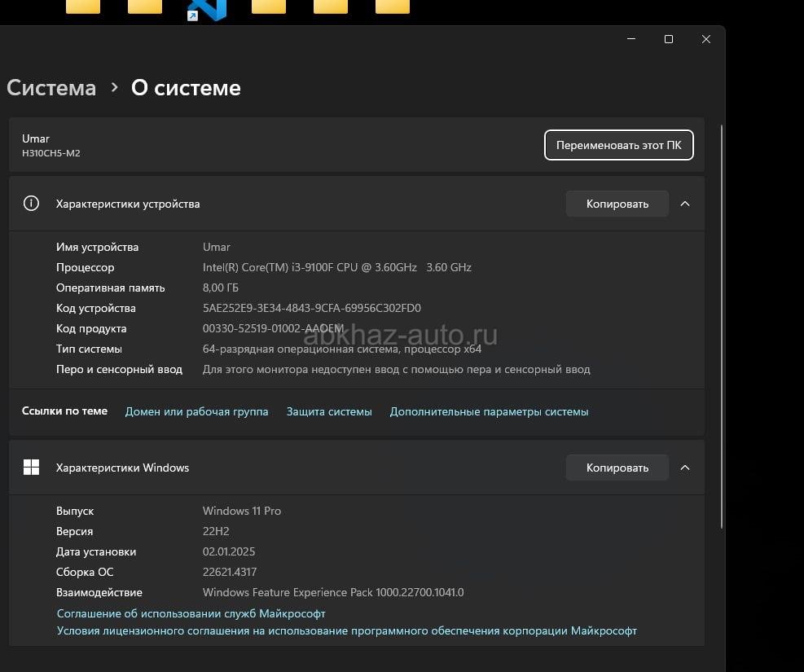The height and width of the screenshot is (672, 804).
Task: Collapse the Характеристики Windows section
Action: (685, 468)
